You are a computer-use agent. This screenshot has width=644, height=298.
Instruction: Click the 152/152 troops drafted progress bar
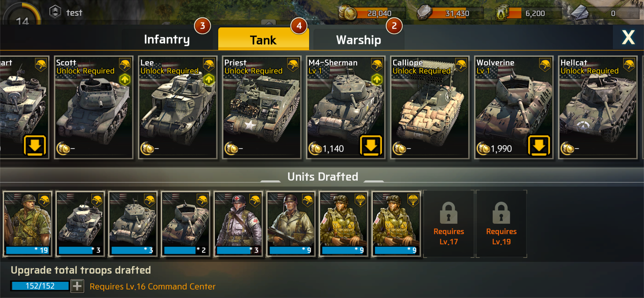point(40,286)
